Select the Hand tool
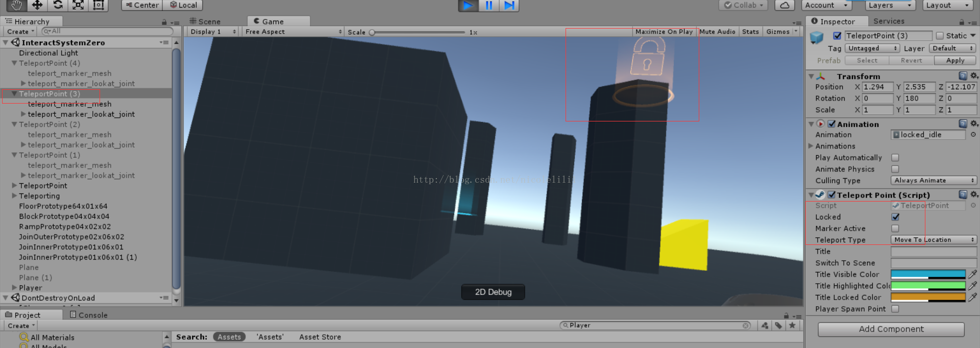 [16, 5]
